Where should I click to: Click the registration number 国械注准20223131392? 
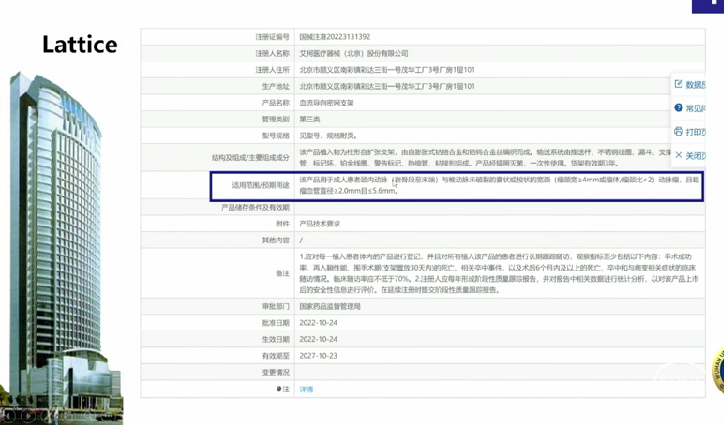[x=335, y=37]
